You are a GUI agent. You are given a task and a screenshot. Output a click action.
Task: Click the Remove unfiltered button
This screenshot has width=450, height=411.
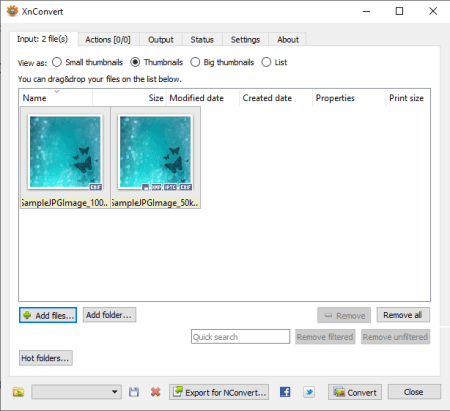[395, 337]
